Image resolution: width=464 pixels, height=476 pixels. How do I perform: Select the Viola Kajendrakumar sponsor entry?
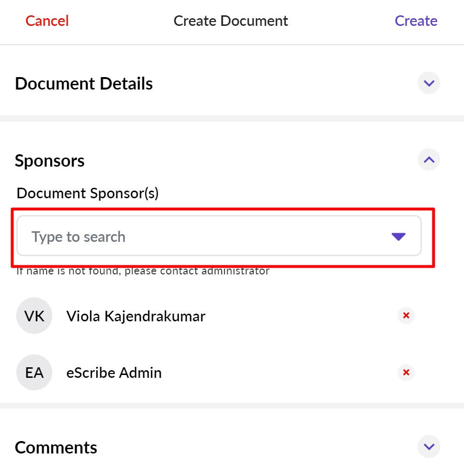click(136, 316)
